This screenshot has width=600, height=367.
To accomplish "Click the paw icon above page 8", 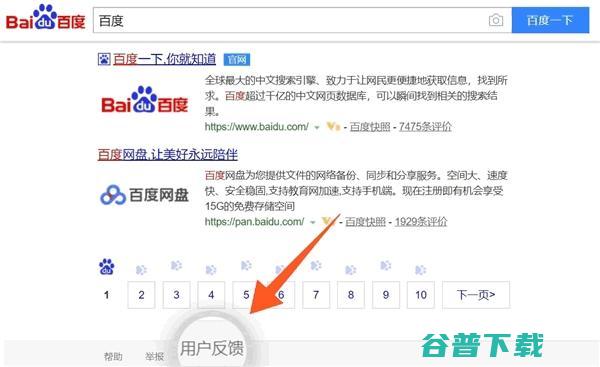I will (x=351, y=270).
